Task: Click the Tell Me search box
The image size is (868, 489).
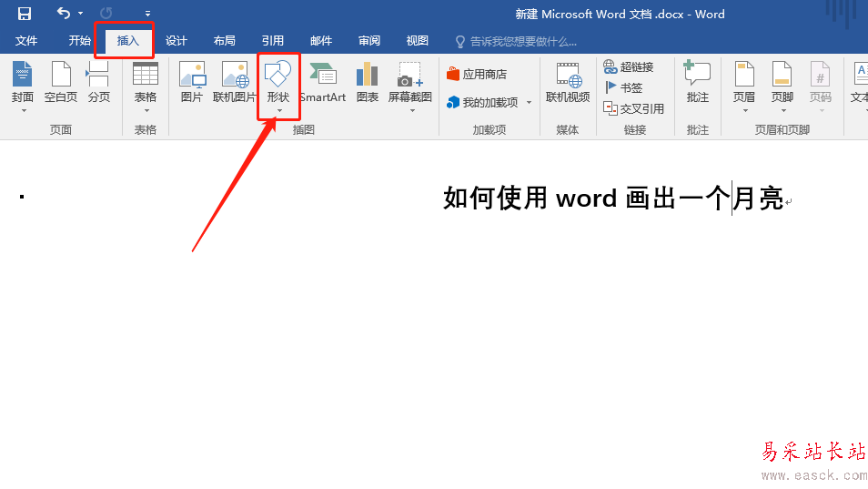Action: tap(516, 42)
